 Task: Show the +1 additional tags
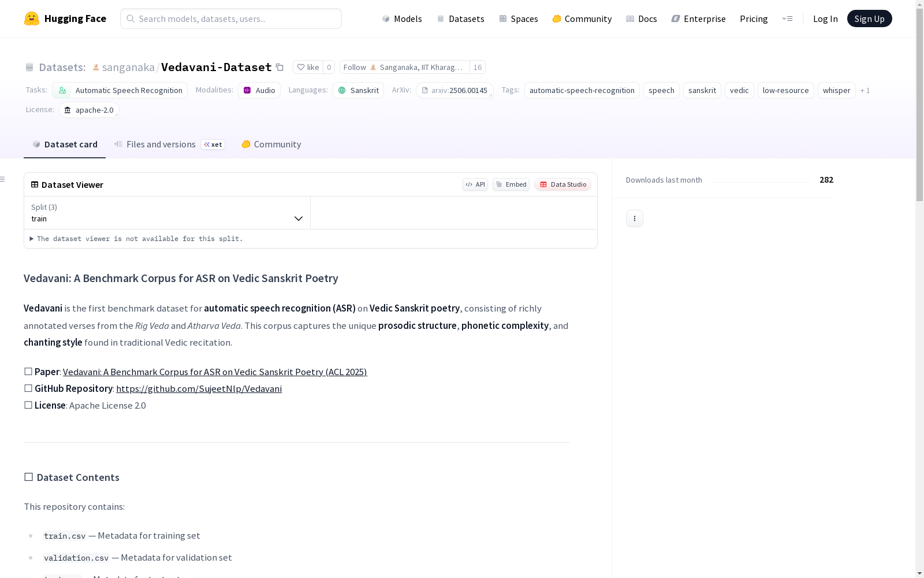click(865, 90)
